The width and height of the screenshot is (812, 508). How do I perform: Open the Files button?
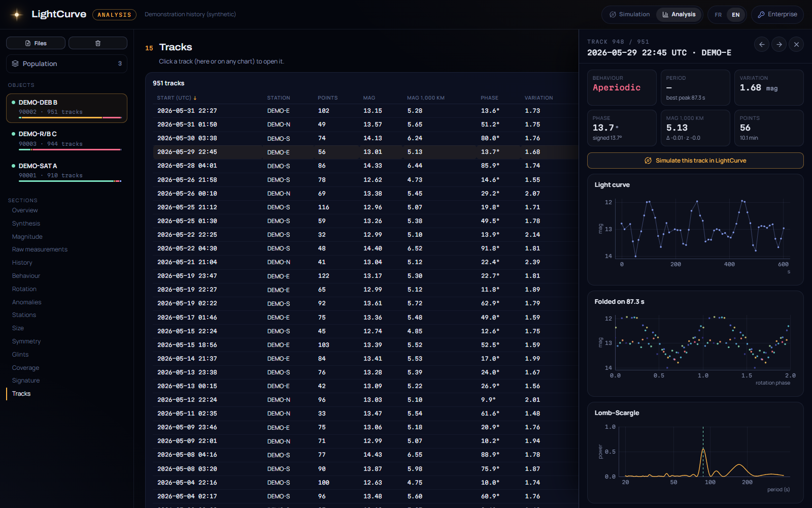(36, 43)
